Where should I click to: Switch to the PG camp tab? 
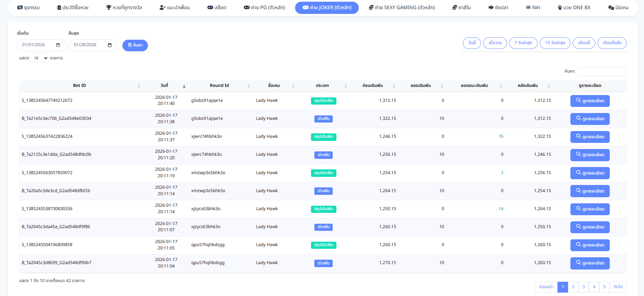(264, 7)
